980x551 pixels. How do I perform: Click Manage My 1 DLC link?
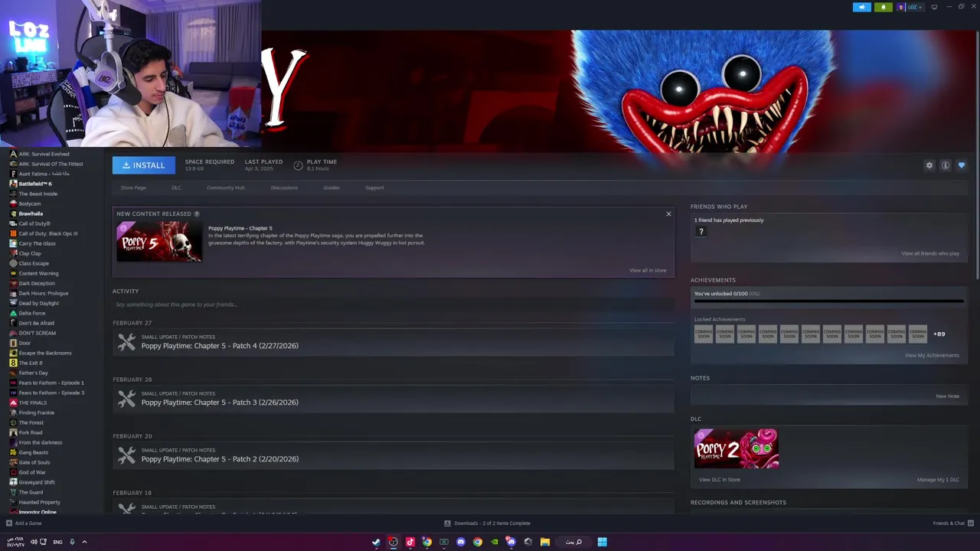[938, 480]
